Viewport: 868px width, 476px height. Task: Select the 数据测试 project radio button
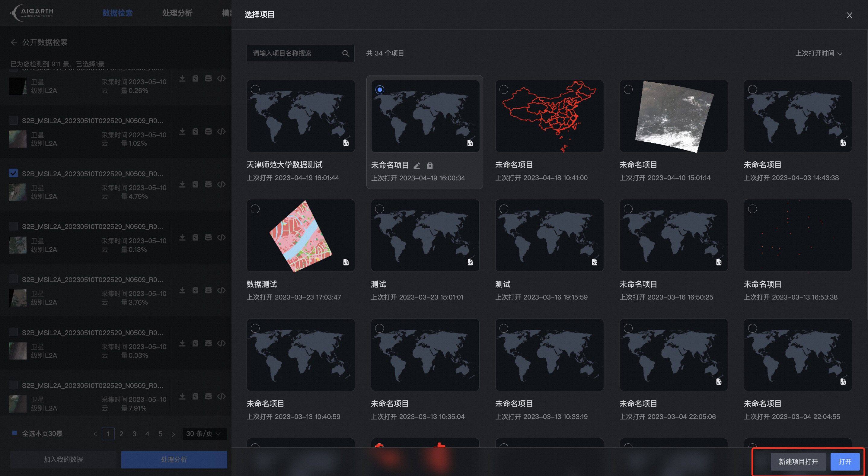[x=255, y=209]
